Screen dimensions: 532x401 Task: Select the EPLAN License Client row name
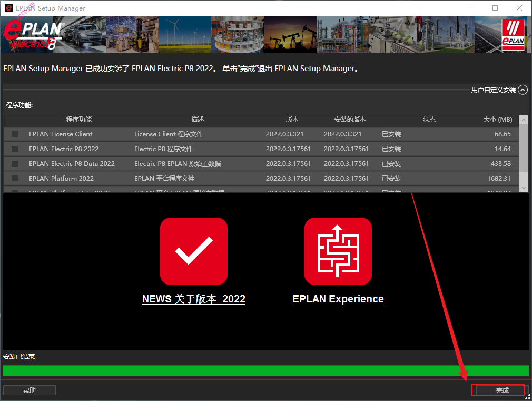[x=61, y=134]
